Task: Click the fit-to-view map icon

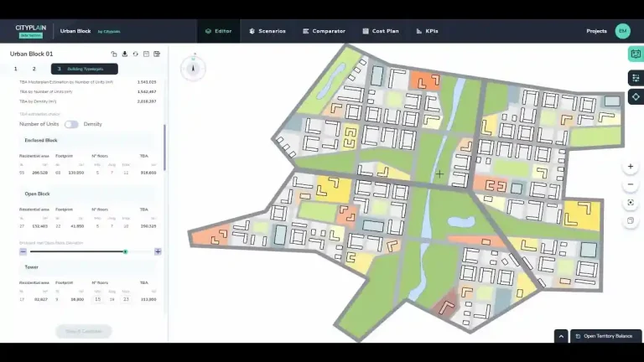Action: click(631, 203)
